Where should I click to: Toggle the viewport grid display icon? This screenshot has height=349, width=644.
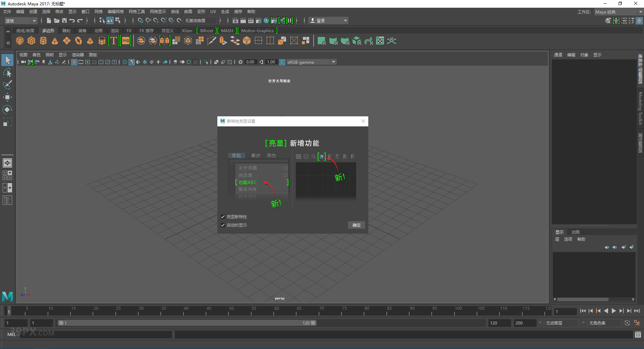coord(74,62)
